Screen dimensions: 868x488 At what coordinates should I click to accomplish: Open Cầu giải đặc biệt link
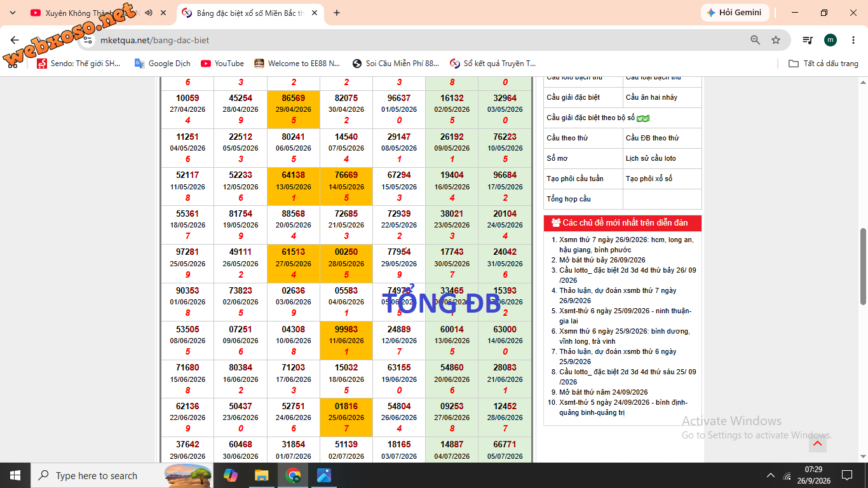(x=573, y=97)
